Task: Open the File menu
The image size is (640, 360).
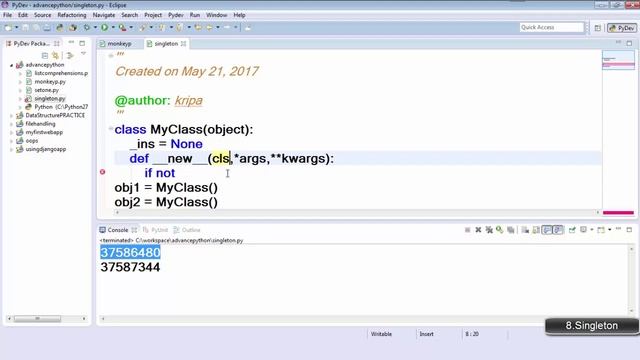Action: [x=7, y=15]
